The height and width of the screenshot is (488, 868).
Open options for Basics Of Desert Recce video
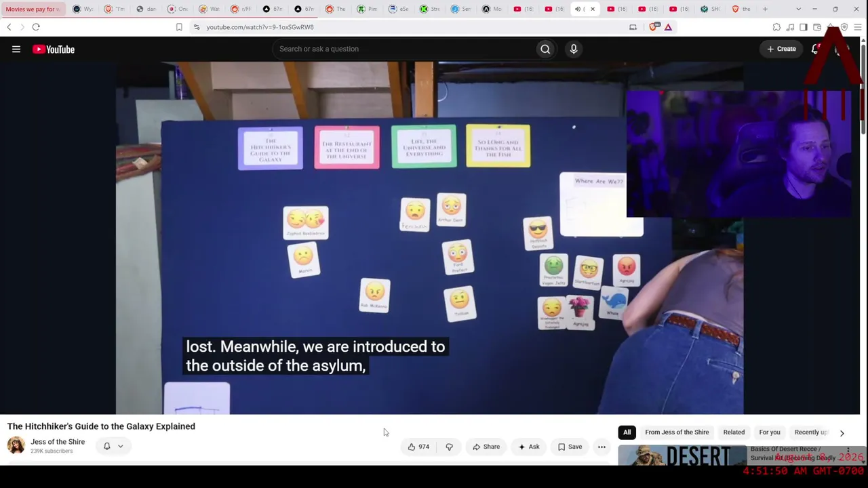click(848, 451)
